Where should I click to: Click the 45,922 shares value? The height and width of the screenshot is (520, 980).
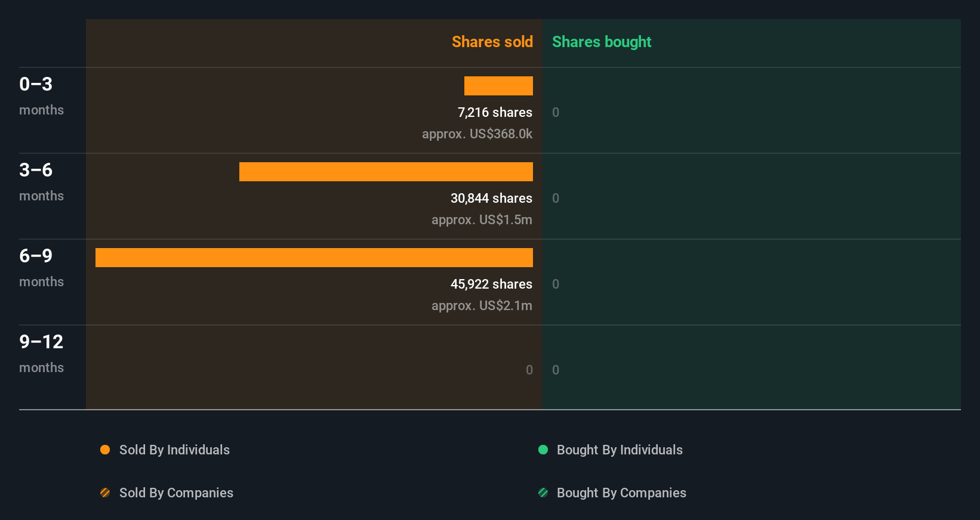tap(491, 284)
